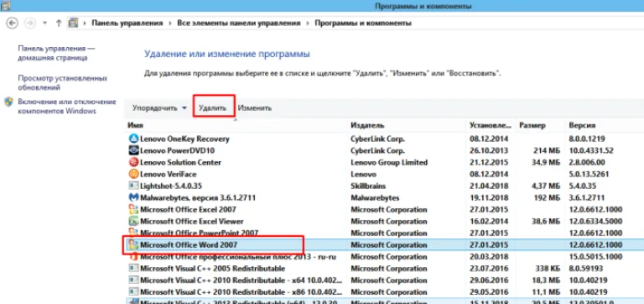Select 'Lenovo OneKey Recovery' row name
Image resolution: width=644 pixels, height=304 pixels.
click(184, 139)
